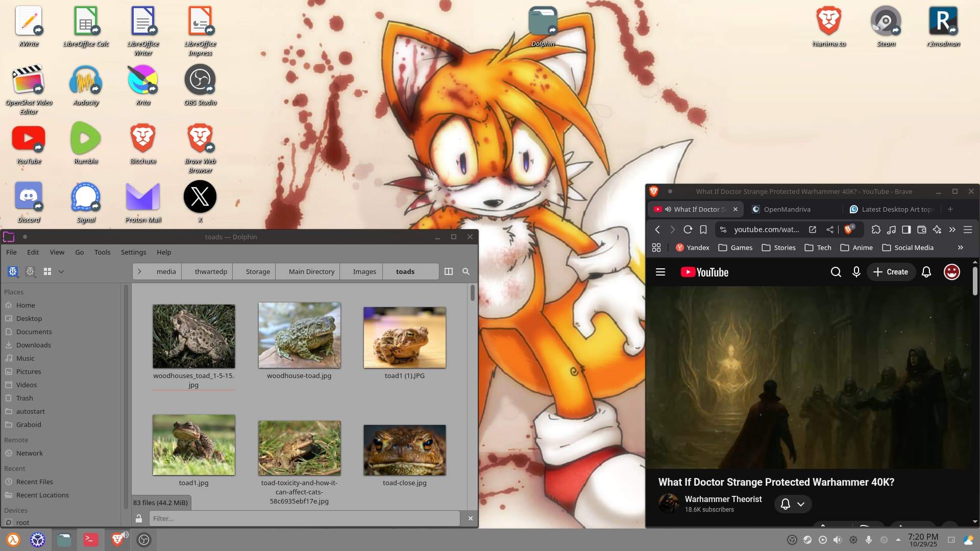Click YouTube voice search microphone

pyautogui.click(x=856, y=272)
